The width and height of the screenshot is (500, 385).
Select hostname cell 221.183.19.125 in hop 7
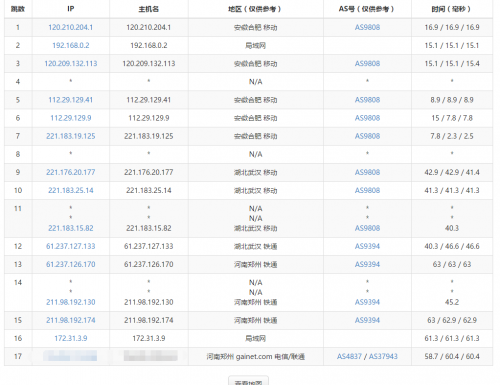point(149,136)
